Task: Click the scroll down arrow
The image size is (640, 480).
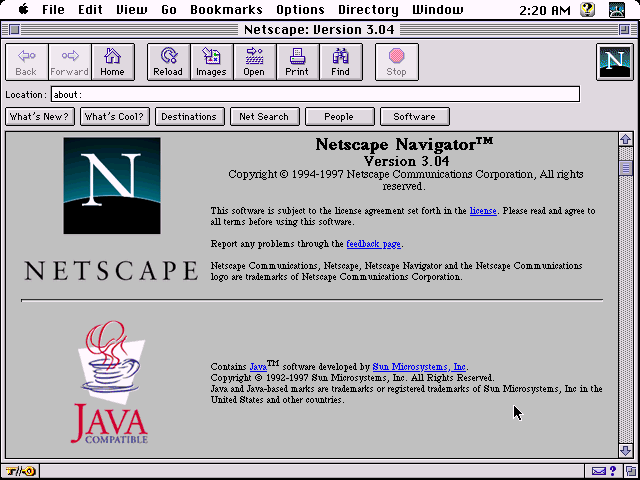Action: 626,451
